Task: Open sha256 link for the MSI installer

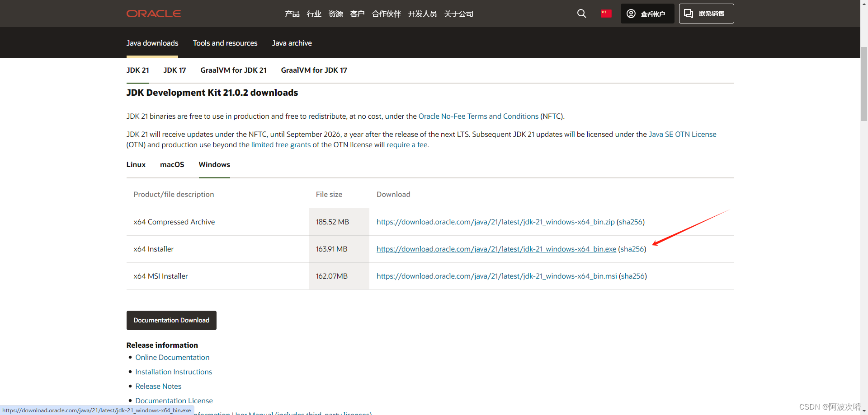Action: click(x=633, y=276)
